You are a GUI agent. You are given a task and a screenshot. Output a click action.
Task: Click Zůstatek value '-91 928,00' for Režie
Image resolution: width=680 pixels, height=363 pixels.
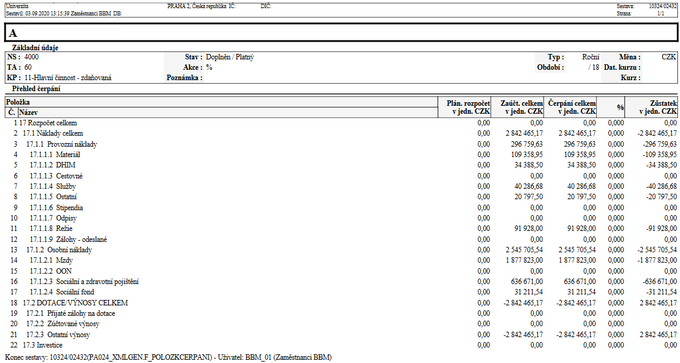(661, 229)
